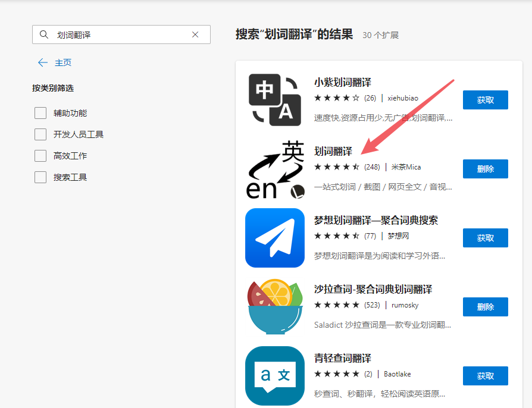Click publisher name 梦想网

[398, 236]
